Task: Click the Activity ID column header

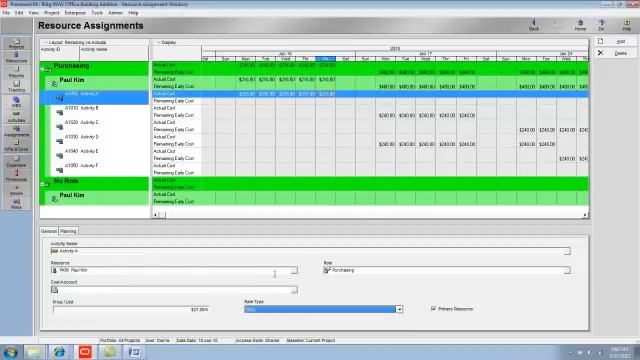Action: point(59,53)
